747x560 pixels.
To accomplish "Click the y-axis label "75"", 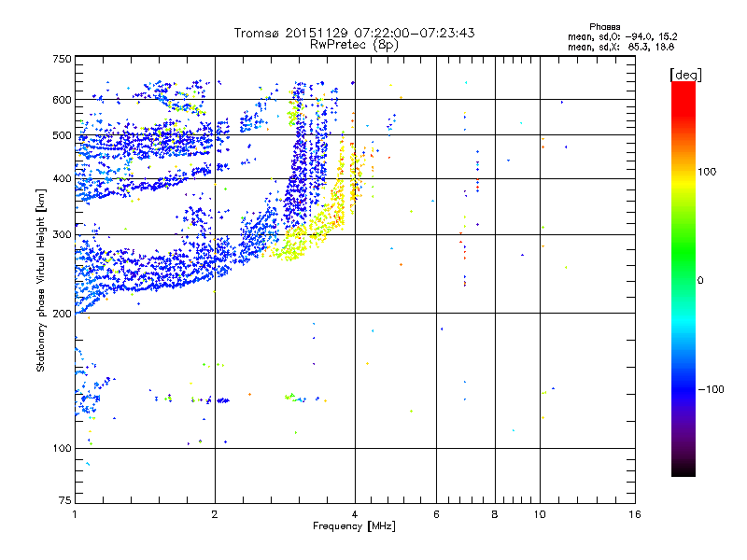I will click(65, 500).
